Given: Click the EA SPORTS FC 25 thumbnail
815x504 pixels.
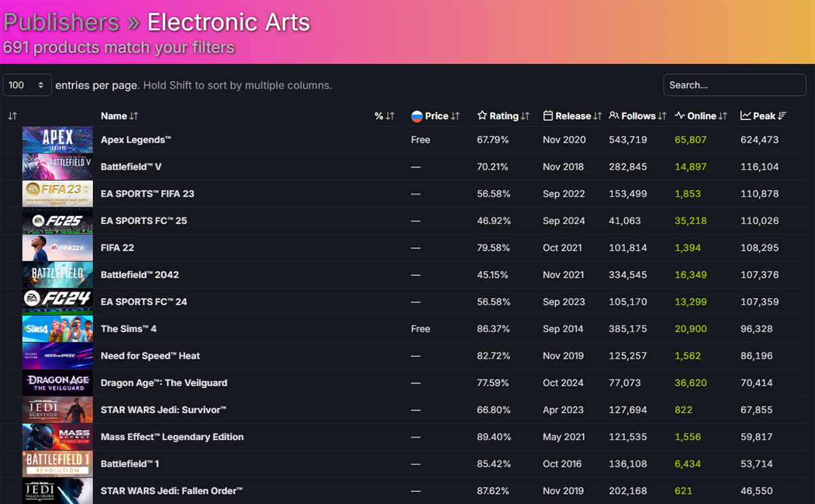Looking at the screenshot, I should (x=58, y=221).
